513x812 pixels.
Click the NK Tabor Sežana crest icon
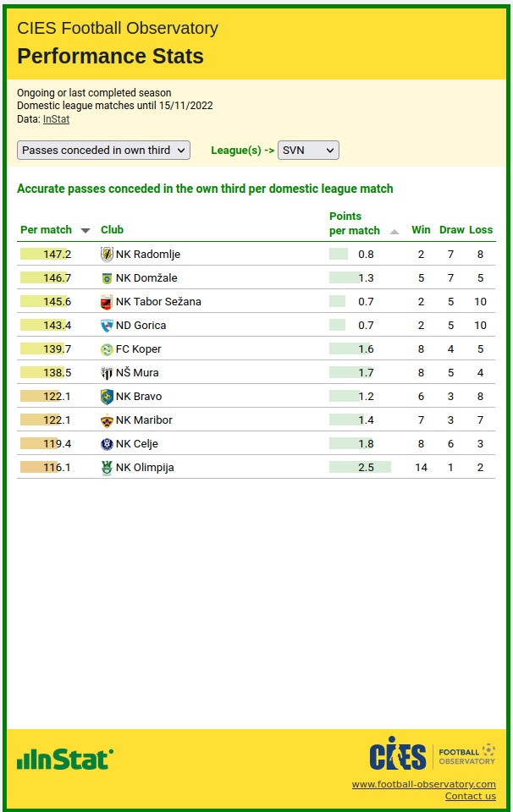[107, 302]
